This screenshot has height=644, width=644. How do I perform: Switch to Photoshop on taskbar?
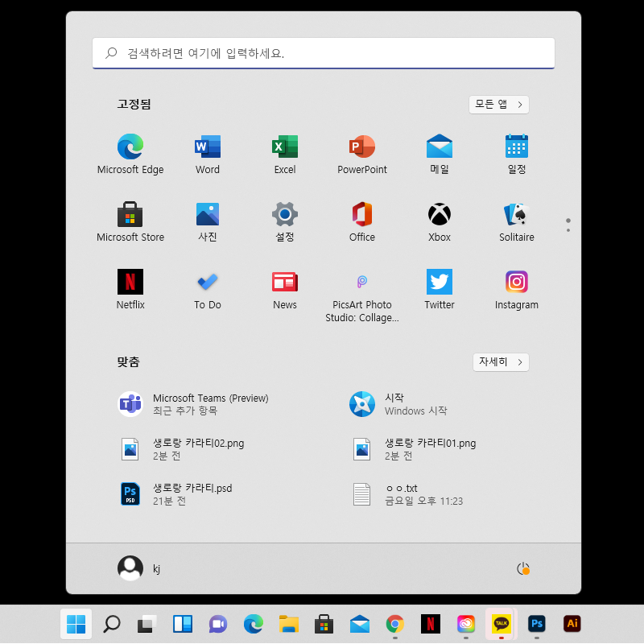point(537,624)
